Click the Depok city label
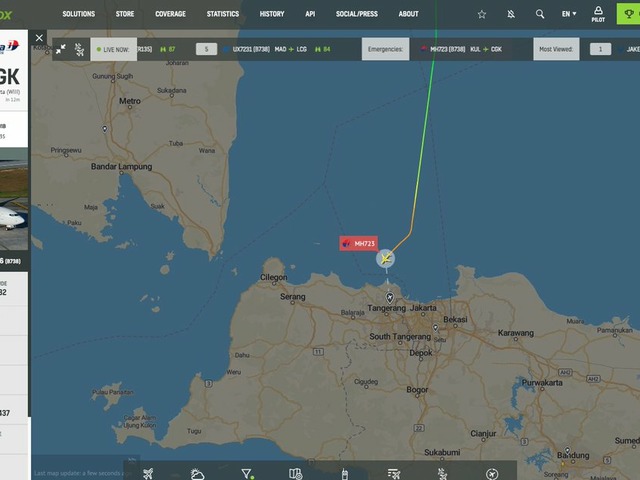 point(421,353)
